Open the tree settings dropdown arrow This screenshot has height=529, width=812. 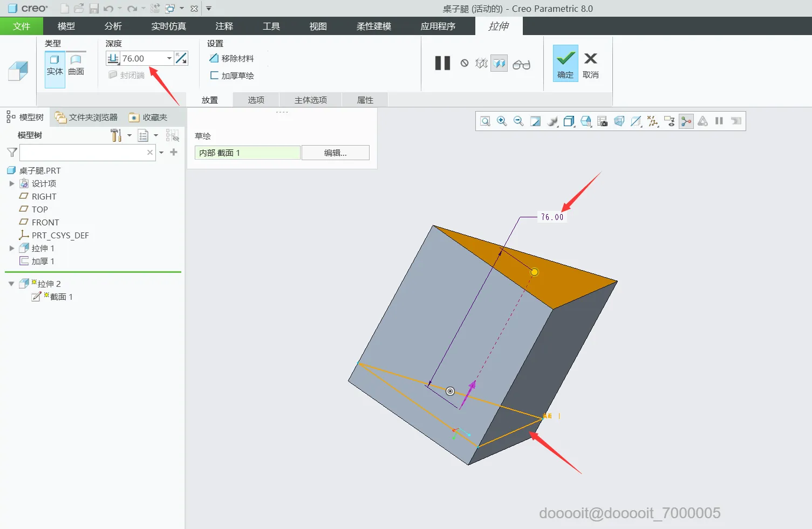tap(129, 135)
